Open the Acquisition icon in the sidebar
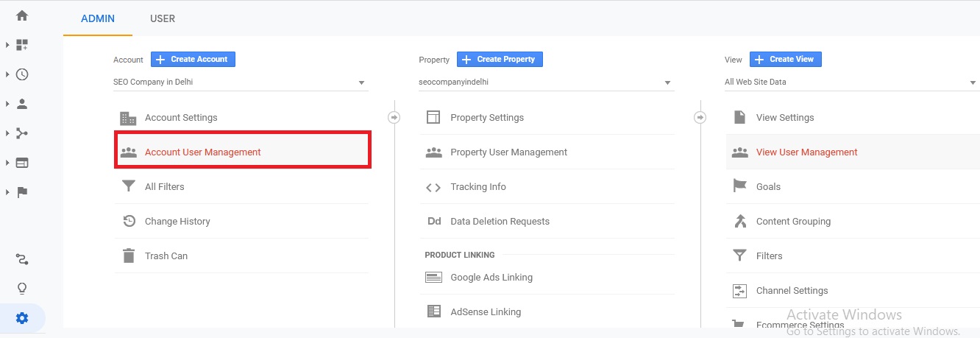Screen dimensions: 980x338 (x=22, y=133)
